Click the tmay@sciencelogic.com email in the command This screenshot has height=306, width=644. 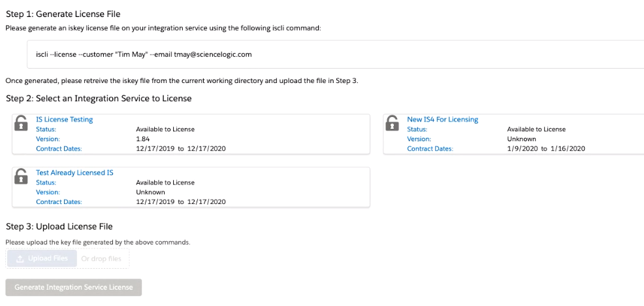tap(213, 54)
